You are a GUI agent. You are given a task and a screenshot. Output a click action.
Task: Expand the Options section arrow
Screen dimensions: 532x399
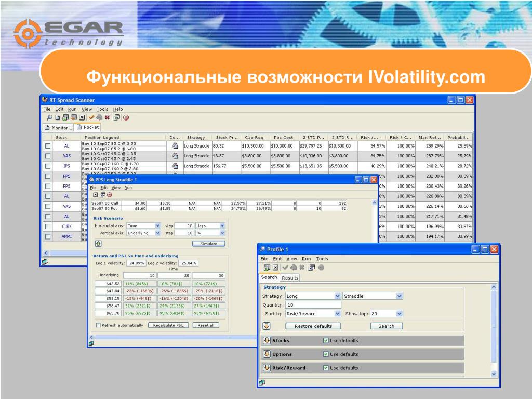pyautogui.click(x=267, y=354)
